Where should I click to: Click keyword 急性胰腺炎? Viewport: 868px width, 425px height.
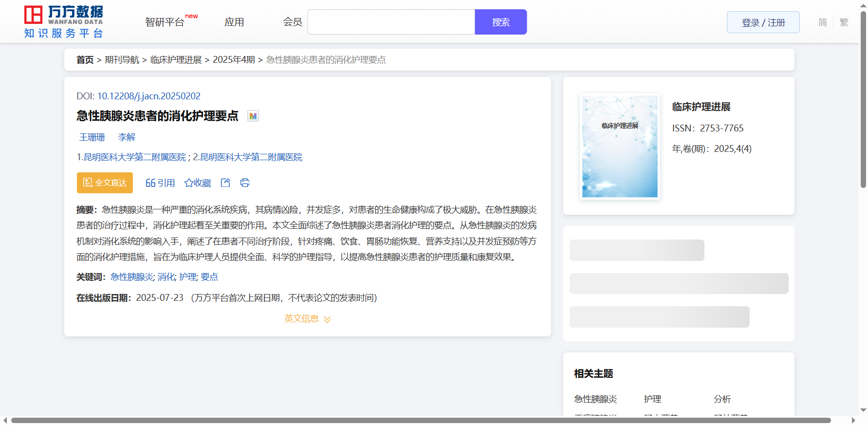(132, 277)
